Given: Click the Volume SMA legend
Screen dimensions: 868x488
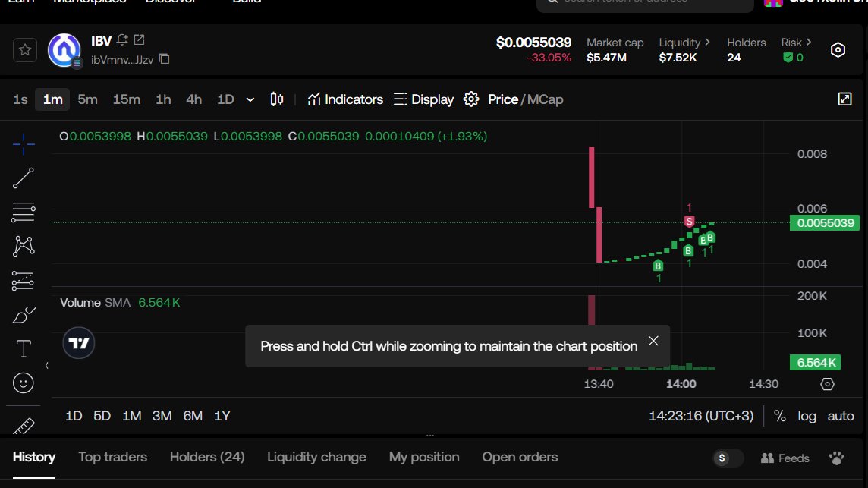Looking at the screenshot, I should [x=120, y=303].
